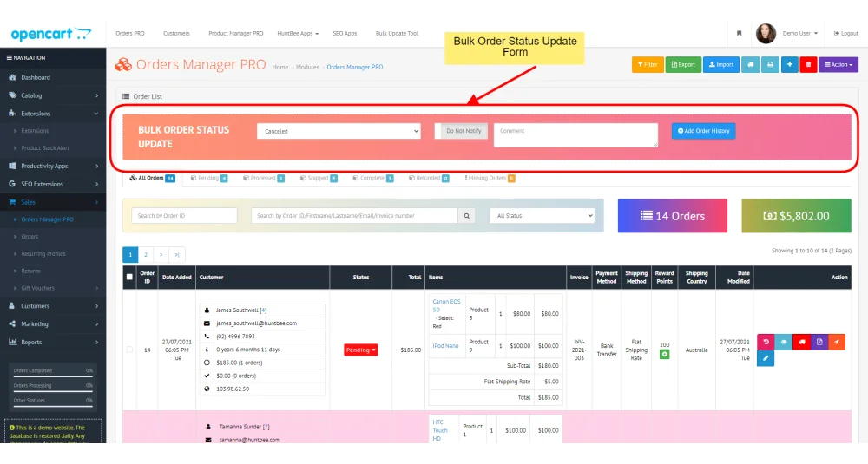Click the Logout link

[x=845, y=33]
